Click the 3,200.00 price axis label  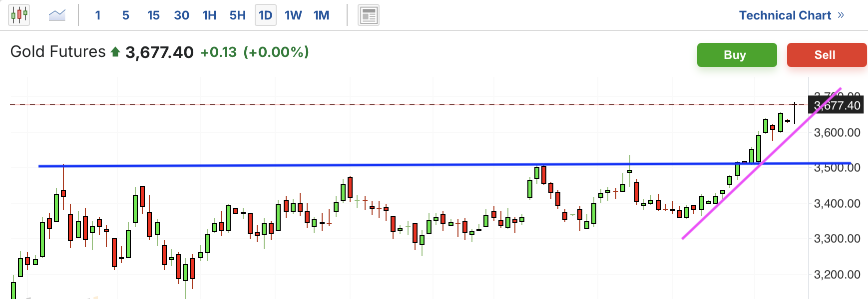coord(837,274)
